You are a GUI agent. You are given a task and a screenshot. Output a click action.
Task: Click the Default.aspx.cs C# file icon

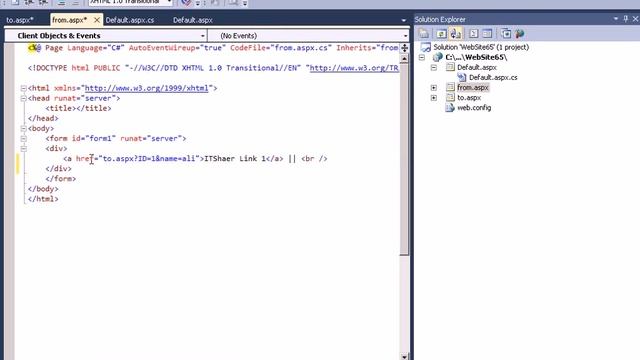point(462,77)
